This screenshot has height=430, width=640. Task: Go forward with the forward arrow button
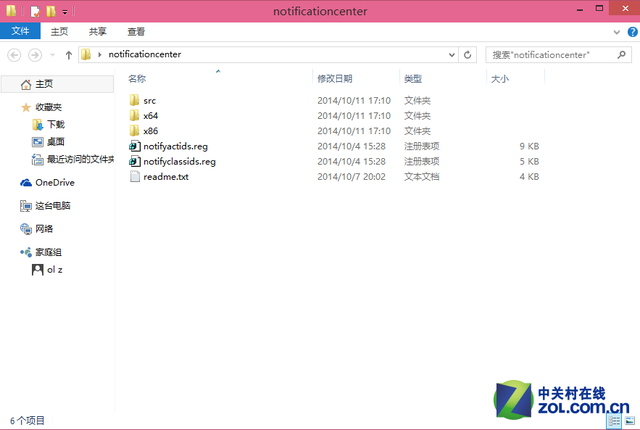point(35,55)
